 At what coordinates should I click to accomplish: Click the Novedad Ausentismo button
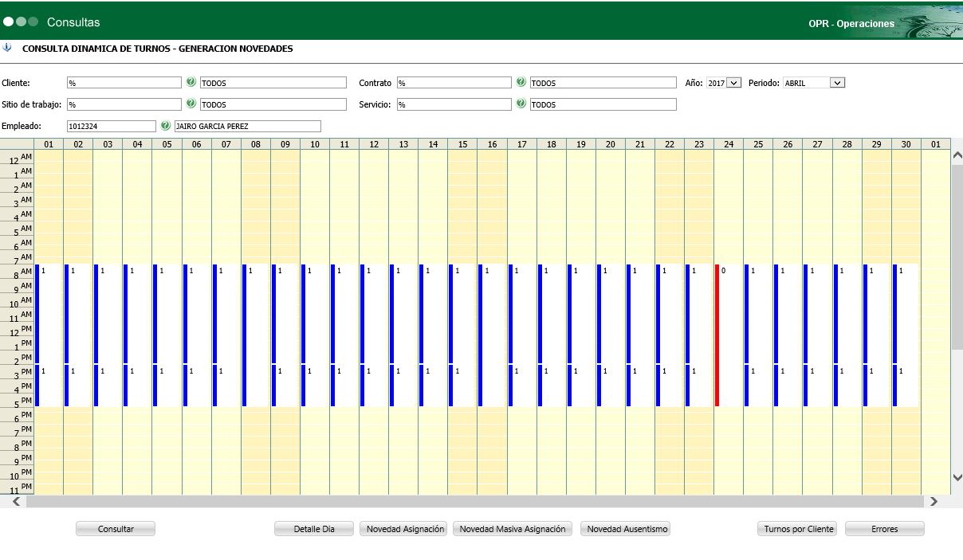click(x=625, y=529)
